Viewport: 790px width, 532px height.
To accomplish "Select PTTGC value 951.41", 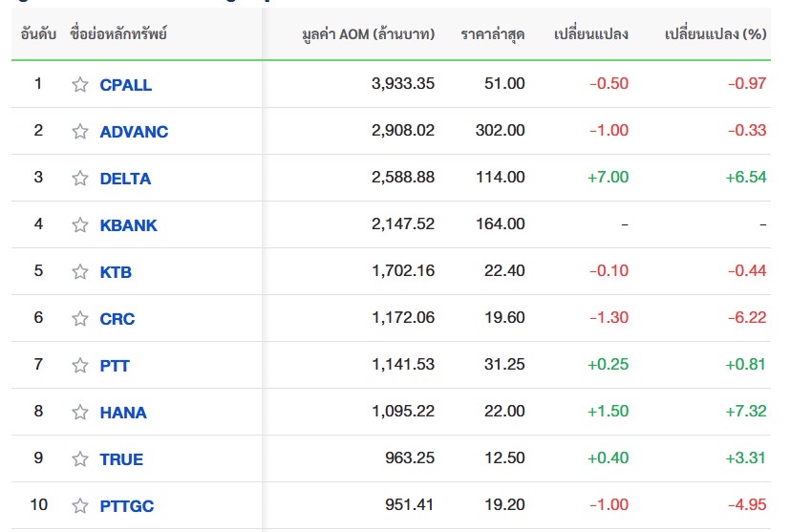I will click(410, 505).
